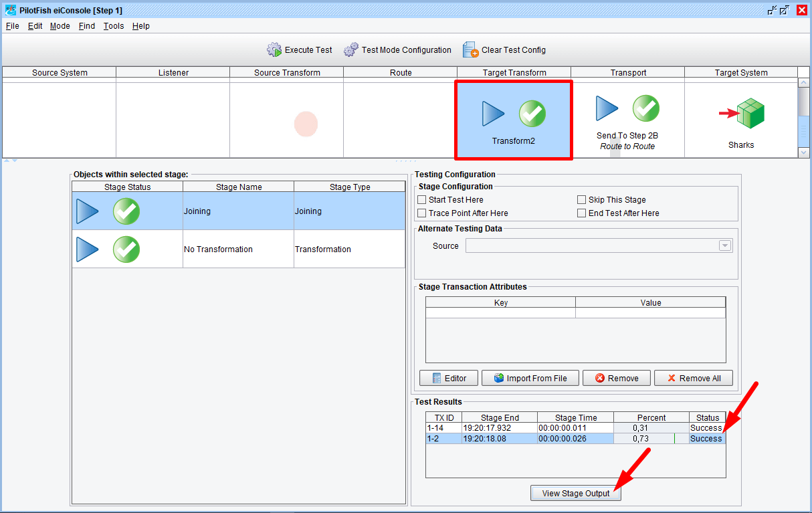Open the File menu

tap(13, 26)
